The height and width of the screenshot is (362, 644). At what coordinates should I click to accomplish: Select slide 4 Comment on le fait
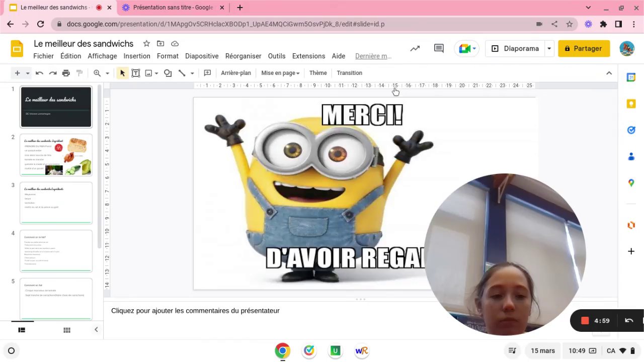coord(56,251)
